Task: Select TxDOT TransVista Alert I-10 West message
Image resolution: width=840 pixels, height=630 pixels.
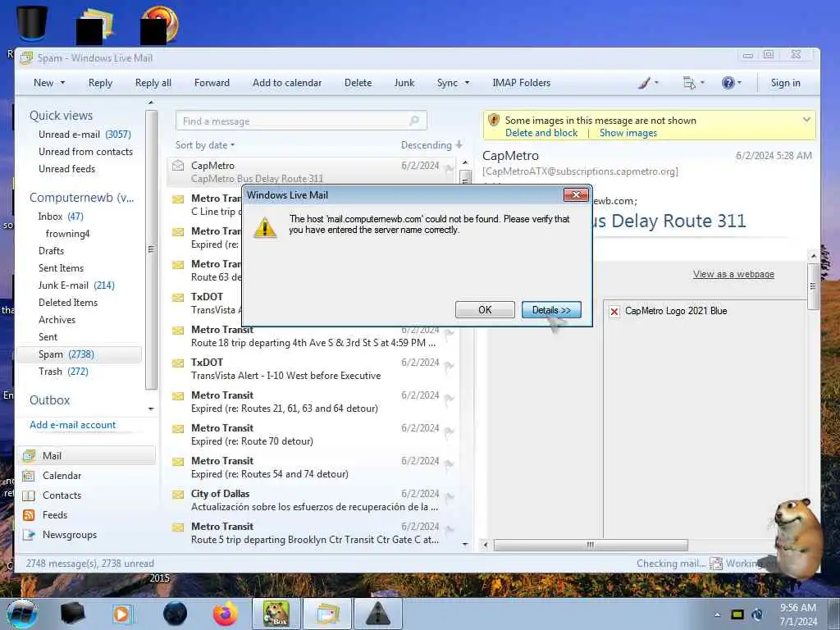Action: (313, 368)
